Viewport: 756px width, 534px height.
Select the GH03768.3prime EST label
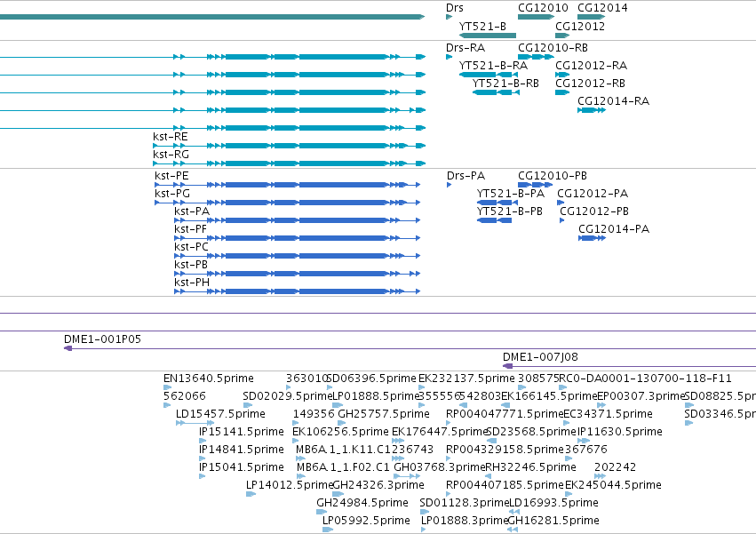tap(439, 468)
